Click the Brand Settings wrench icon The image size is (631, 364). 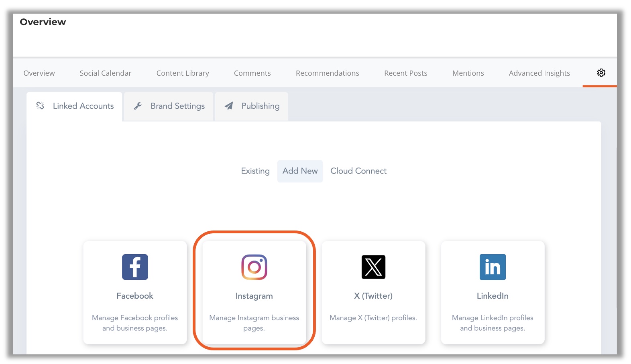point(138,106)
